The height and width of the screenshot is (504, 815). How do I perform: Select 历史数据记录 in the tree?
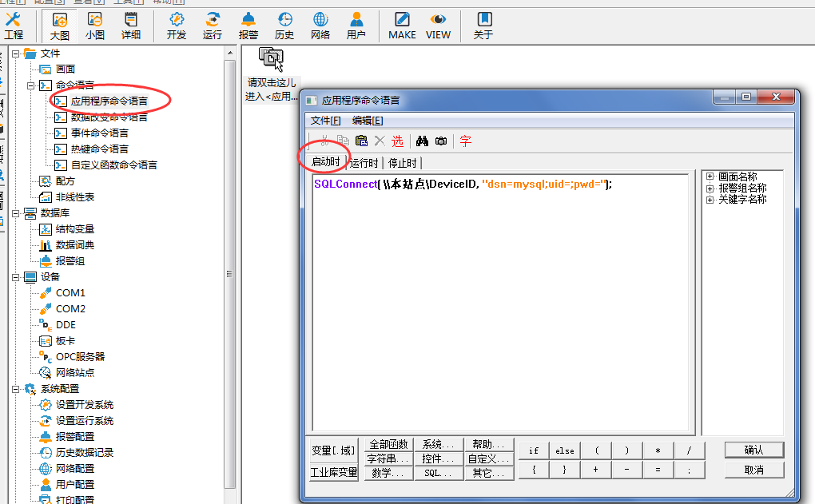85,453
